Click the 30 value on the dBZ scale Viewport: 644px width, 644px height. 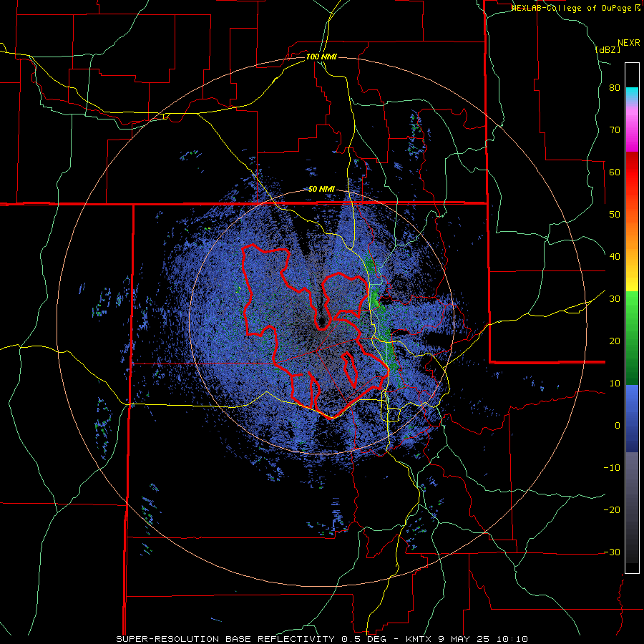615,299
